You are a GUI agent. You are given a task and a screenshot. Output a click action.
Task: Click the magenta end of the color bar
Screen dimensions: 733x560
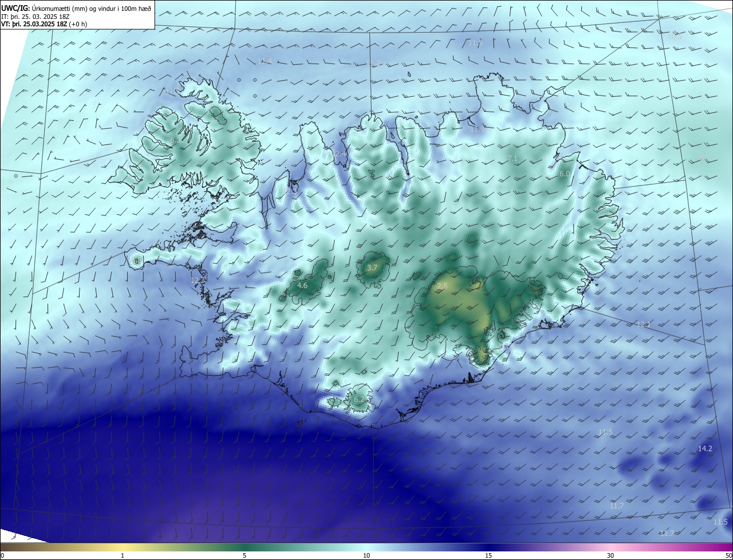(726, 547)
